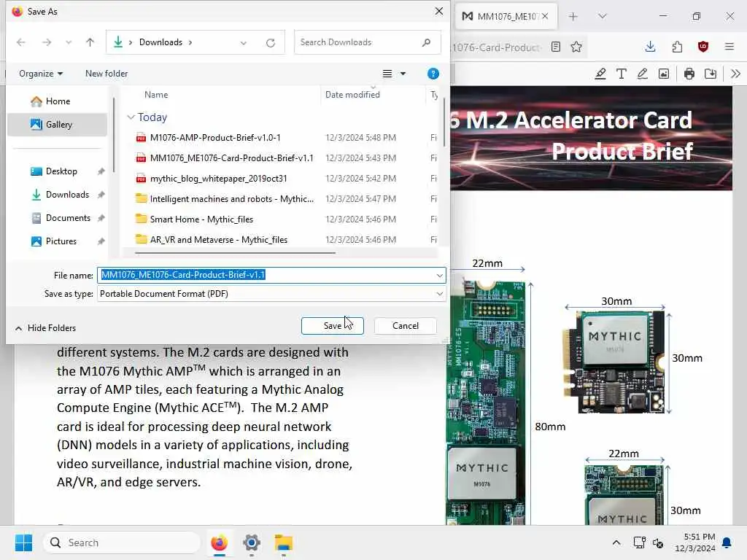
Task: Click taskbar Search box
Action: [x=122, y=542]
